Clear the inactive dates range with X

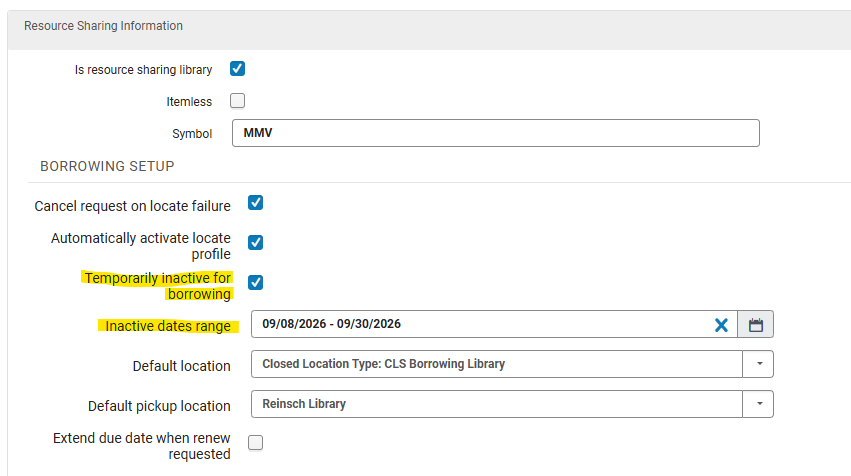click(721, 325)
